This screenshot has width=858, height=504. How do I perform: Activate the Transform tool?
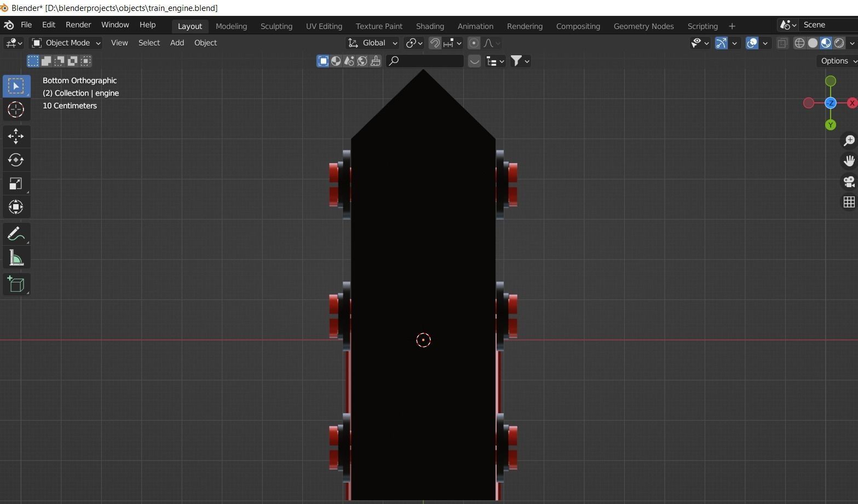(x=16, y=207)
